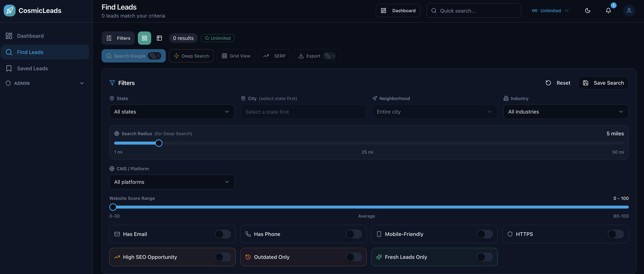
Task: Select the grid layout view icon
Action: [x=145, y=38]
